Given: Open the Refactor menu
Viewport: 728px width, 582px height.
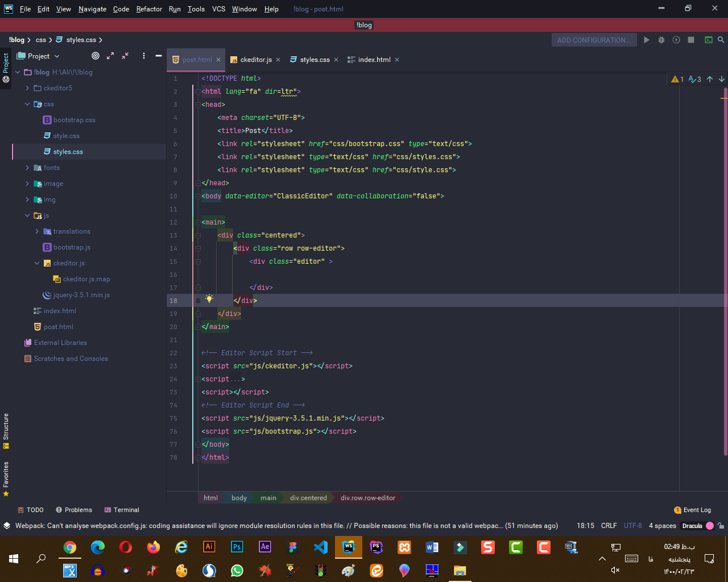Looking at the screenshot, I should tap(149, 9).
